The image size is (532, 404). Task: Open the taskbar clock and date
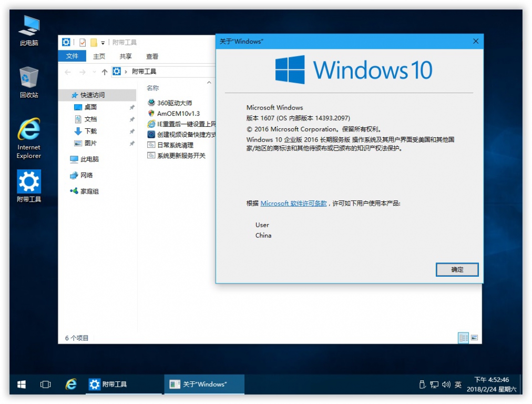492,385
